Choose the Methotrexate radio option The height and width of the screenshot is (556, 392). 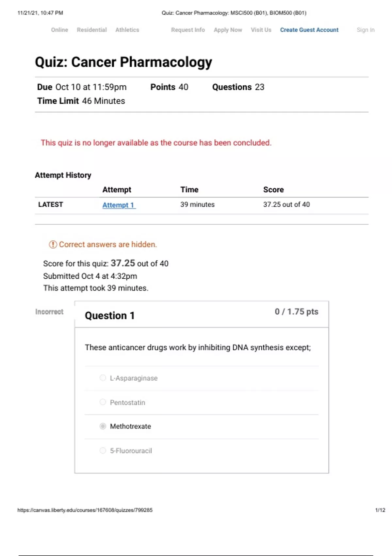coord(103,426)
